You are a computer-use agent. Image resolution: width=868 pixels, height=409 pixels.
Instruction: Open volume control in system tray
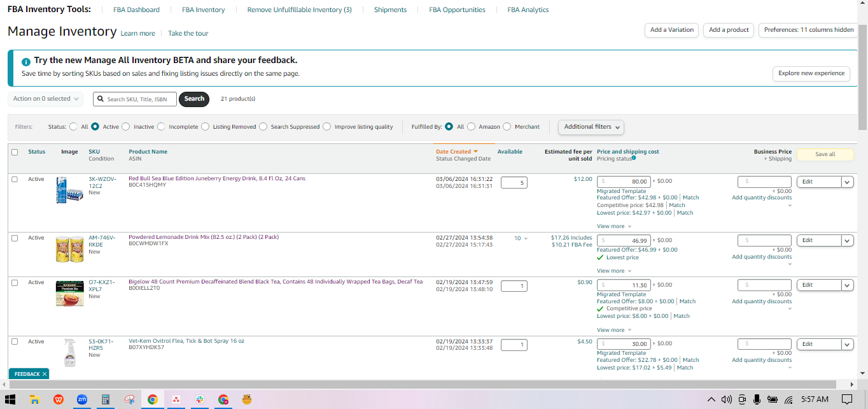tap(727, 399)
